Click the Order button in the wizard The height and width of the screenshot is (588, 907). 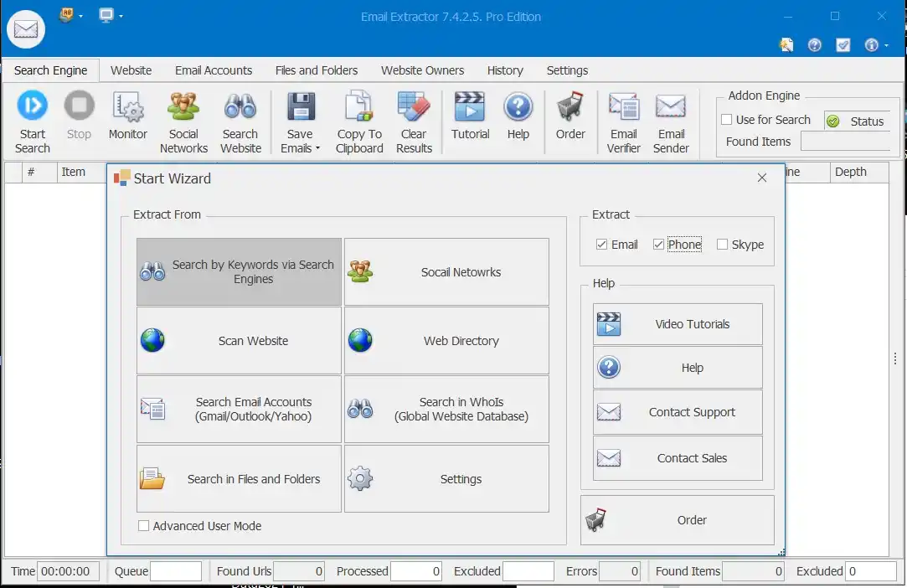tap(678, 519)
